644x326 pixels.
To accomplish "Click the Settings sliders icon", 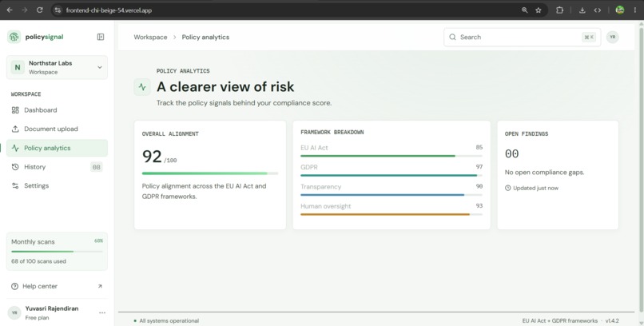I will click(15, 185).
